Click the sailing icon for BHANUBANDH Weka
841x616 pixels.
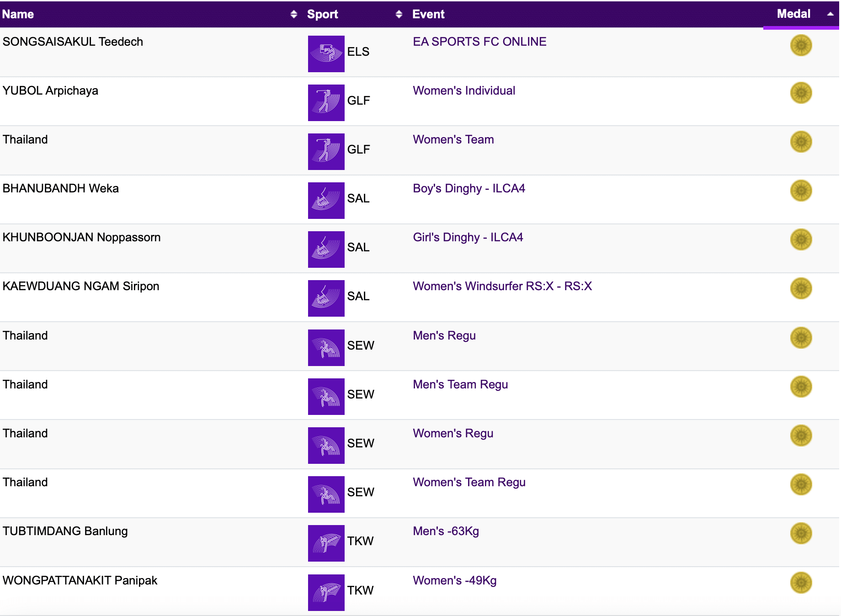tap(326, 201)
